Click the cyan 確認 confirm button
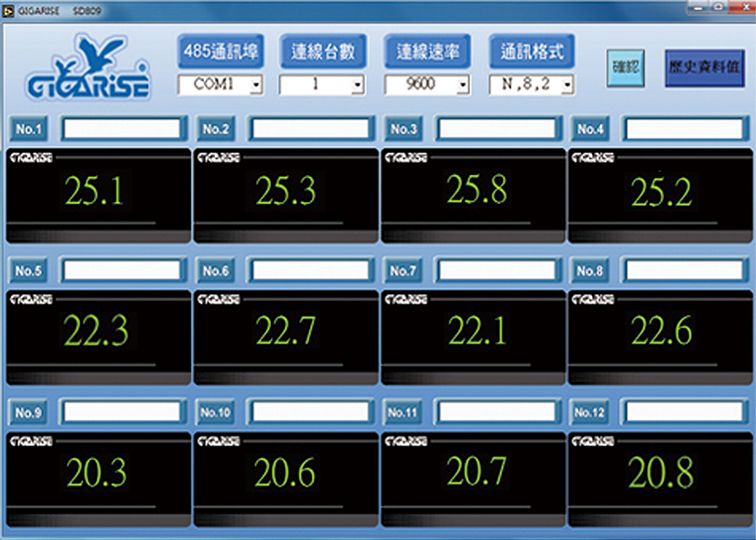Screen dimensions: 756x540 (626, 68)
